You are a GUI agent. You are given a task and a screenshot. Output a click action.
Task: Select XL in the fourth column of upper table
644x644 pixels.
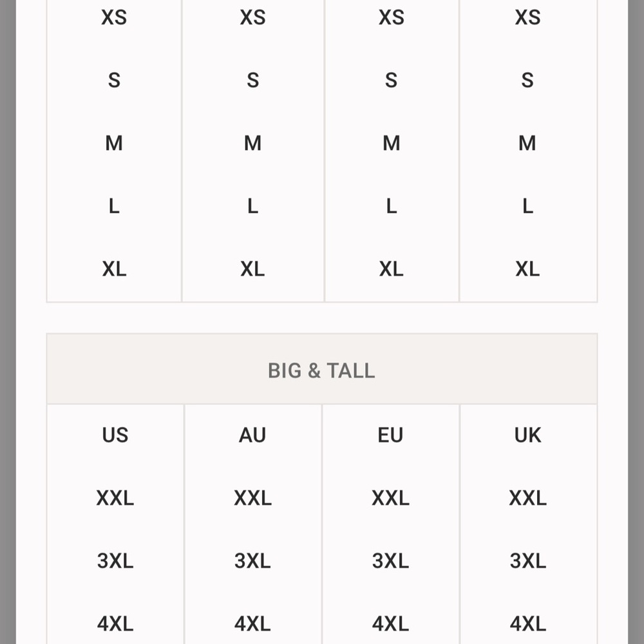pyautogui.click(x=528, y=269)
